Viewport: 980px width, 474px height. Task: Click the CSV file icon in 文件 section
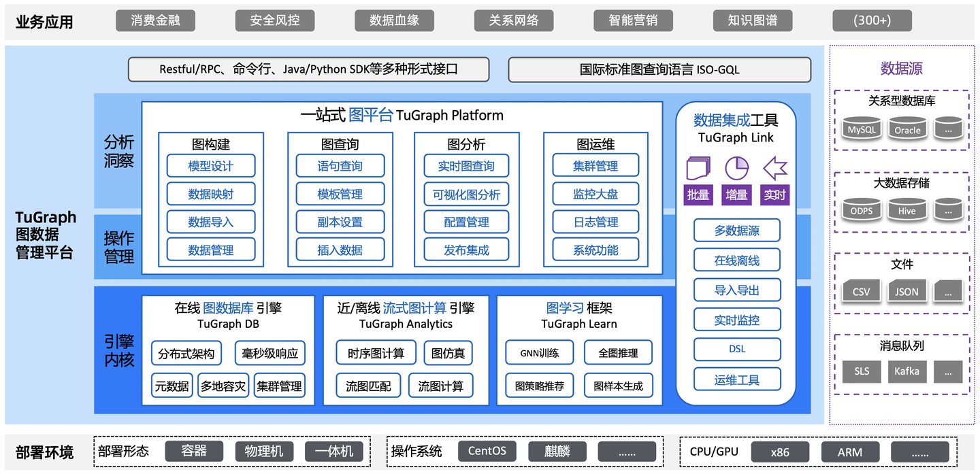coord(861,290)
